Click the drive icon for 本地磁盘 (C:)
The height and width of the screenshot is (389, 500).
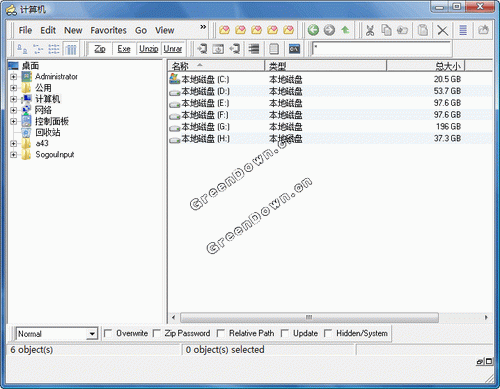pos(174,79)
